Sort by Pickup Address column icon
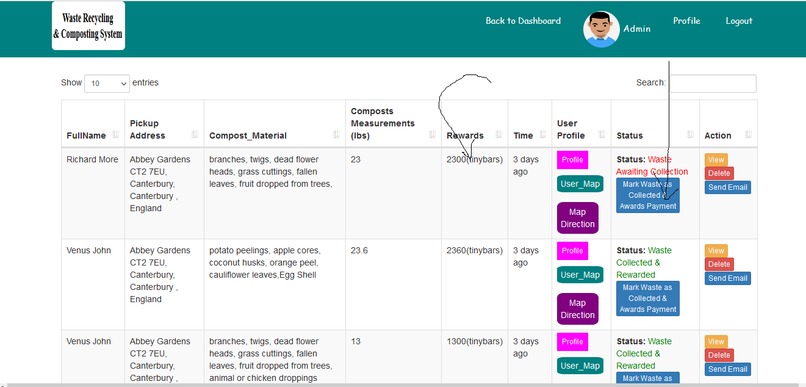Image resolution: width=806 pixels, height=387 pixels. click(195, 135)
